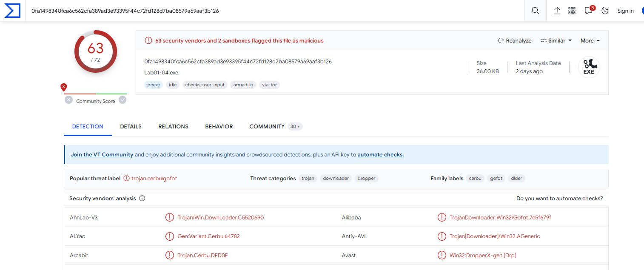Open the Similar dropdown
This screenshot has width=644, height=270.
[x=556, y=41]
